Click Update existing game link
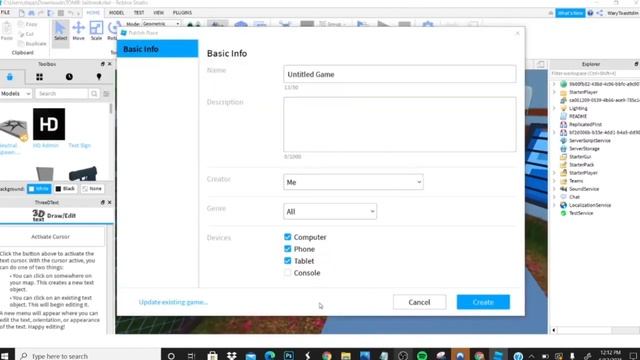The height and width of the screenshot is (360, 640). [x=173, y=302]
